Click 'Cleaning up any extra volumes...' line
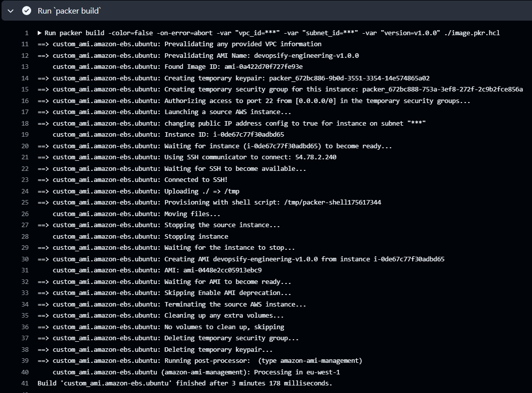The height and width of the screenshot is (393, 532). (160, 316)
